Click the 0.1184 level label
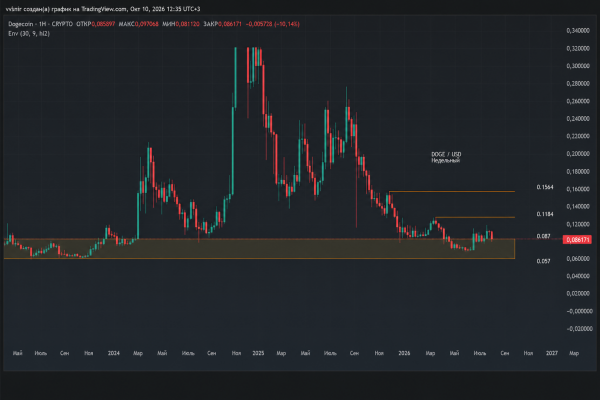Viewport: 600px width, 400px height. click(x=545, y=214)
